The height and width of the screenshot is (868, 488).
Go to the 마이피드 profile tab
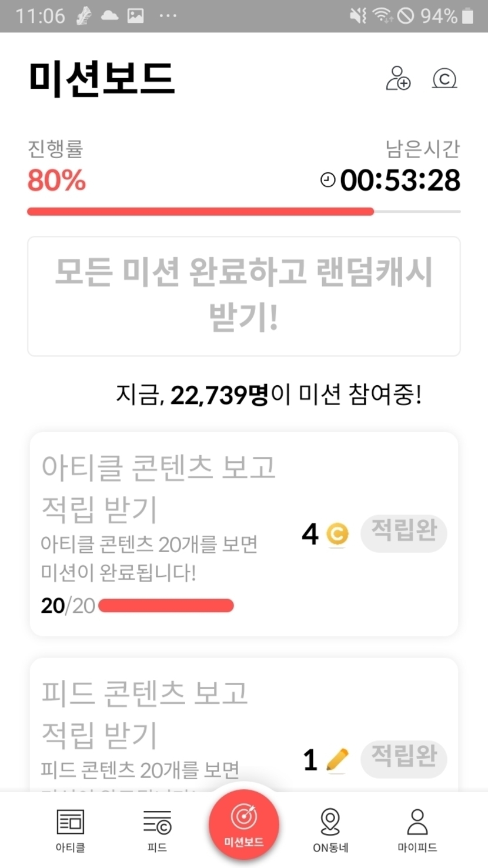point(417,830)
